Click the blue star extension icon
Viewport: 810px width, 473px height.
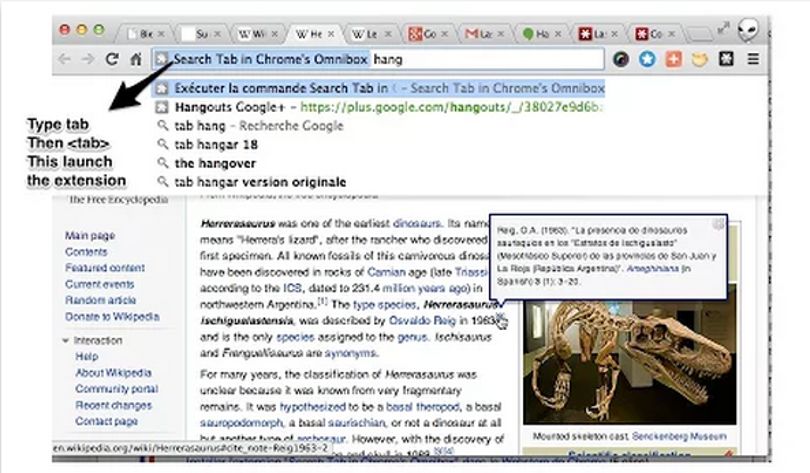(647, 59)
